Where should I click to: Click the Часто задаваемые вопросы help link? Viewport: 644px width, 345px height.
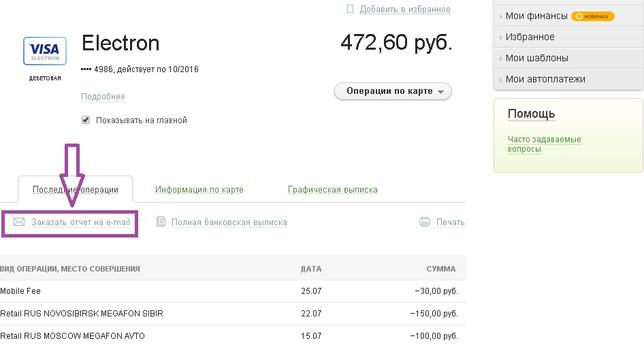click(544, 144)
